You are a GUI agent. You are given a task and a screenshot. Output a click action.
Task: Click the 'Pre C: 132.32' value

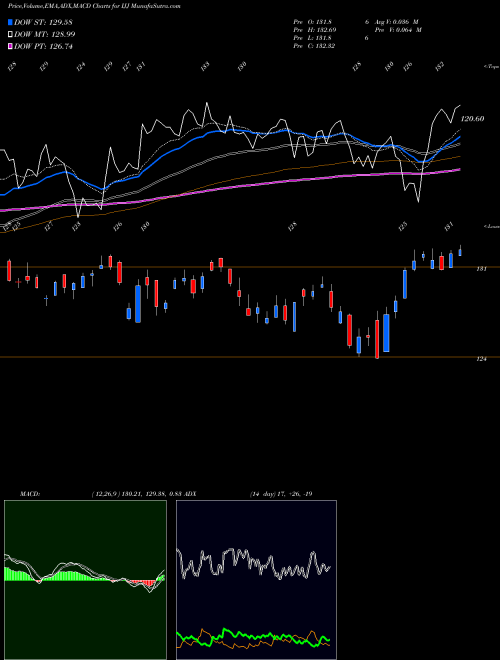[x=314, y=46]
